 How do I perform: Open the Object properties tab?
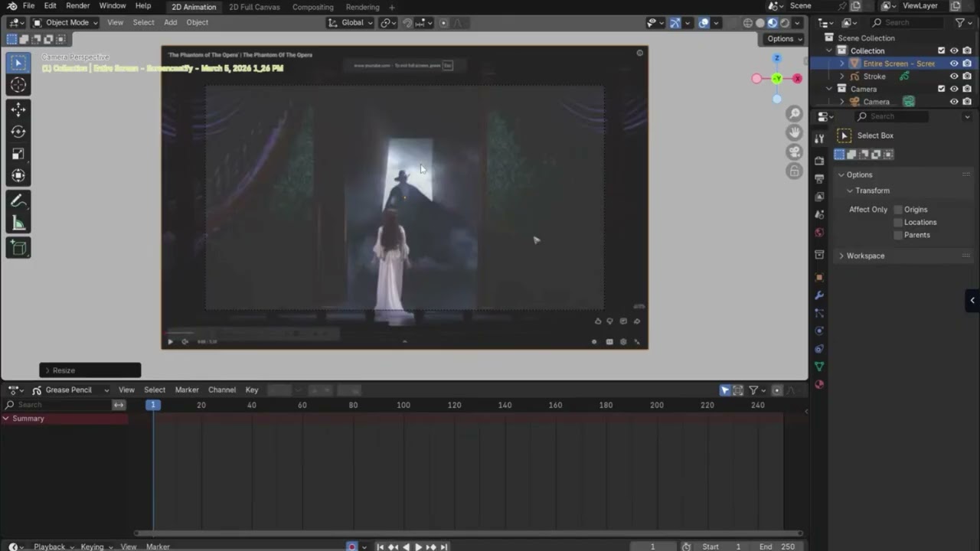(819, 277)
